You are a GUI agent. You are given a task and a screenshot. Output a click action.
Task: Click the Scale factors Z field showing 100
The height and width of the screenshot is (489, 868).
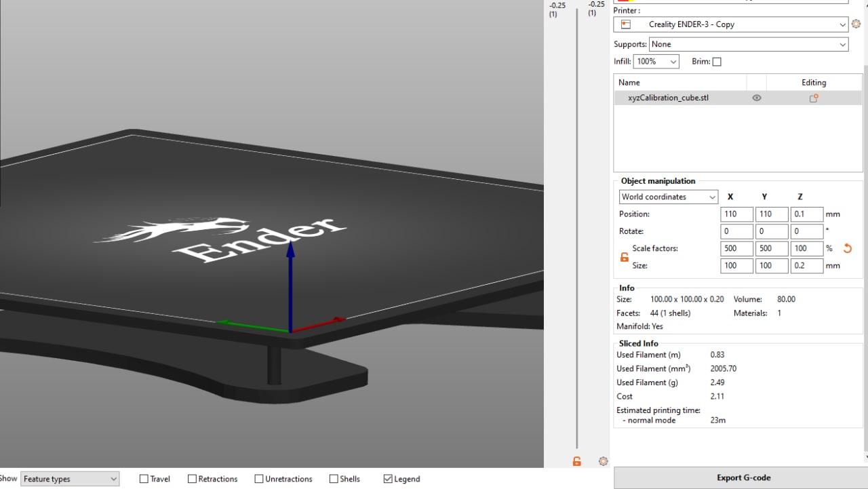(x=807, y=249)
